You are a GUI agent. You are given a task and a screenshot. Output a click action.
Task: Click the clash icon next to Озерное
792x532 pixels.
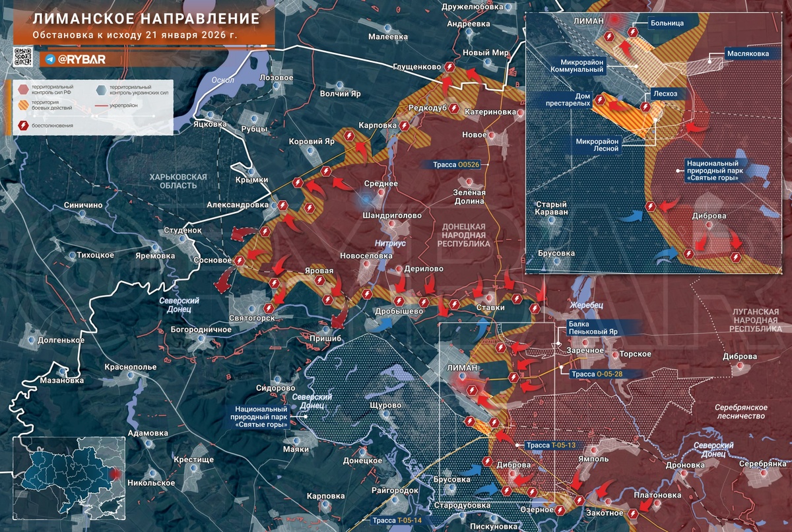pos(560,510)
